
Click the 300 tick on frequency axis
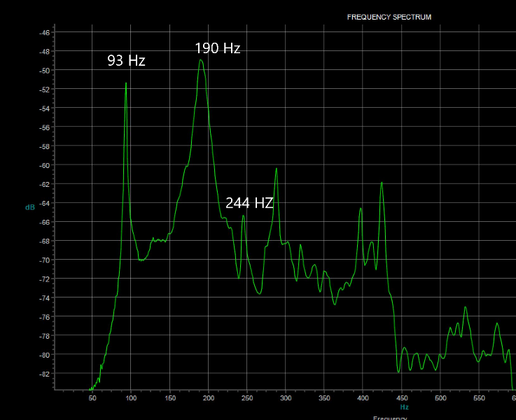286,398
